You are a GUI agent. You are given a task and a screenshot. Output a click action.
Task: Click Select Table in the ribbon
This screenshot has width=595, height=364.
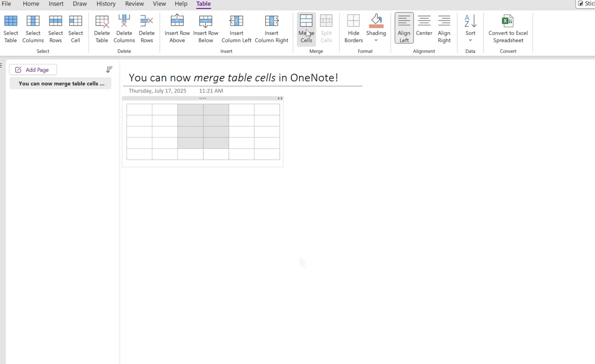[11, 29]
